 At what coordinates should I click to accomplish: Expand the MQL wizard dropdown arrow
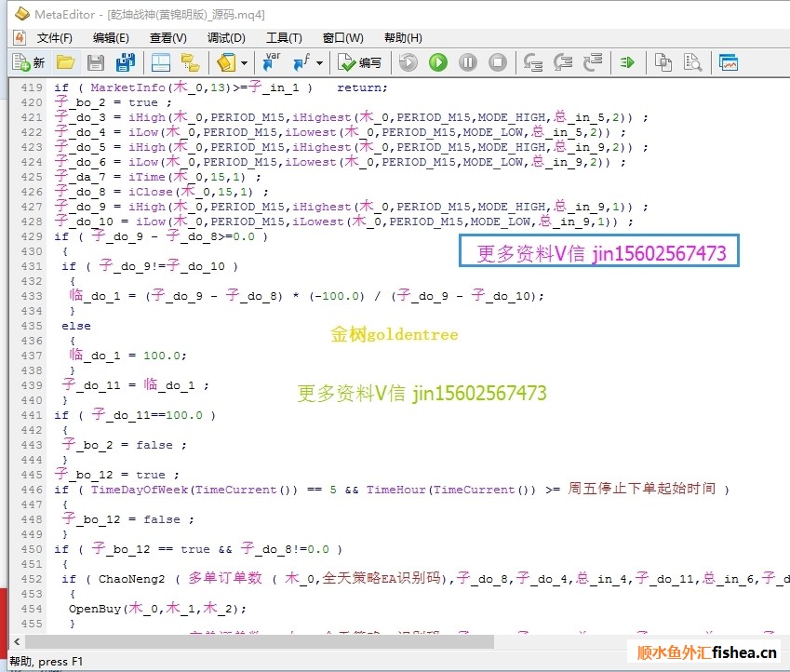244,62
